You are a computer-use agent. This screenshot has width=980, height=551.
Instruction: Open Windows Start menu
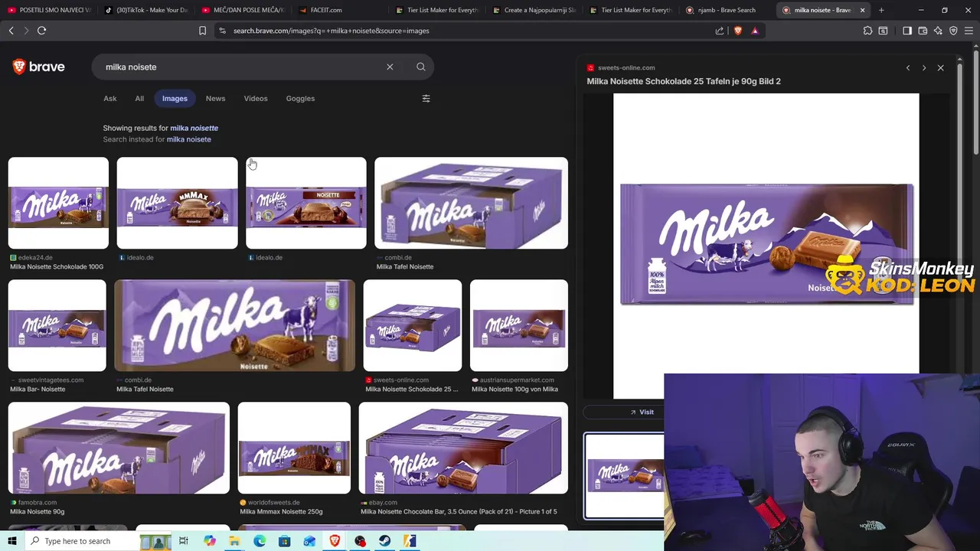tap(11, 541)
